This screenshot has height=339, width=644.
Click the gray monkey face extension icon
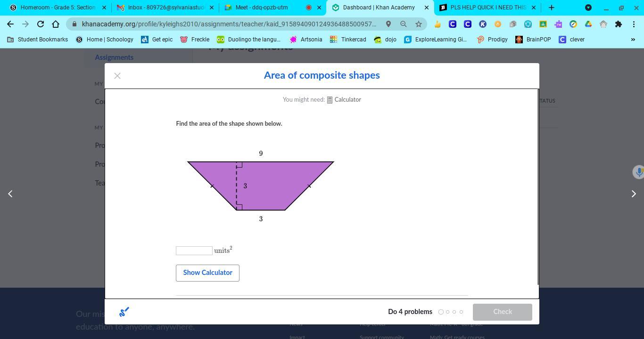(603, 24)
